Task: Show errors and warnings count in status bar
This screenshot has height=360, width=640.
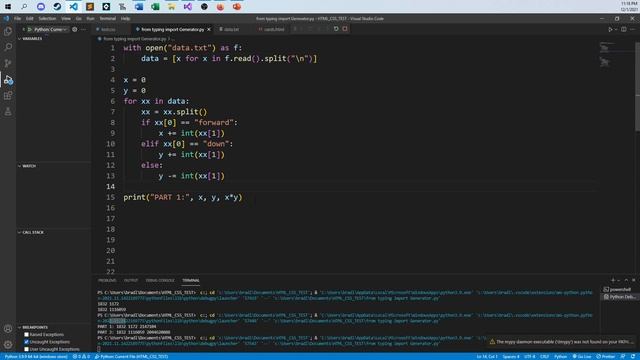Action: 81,356
